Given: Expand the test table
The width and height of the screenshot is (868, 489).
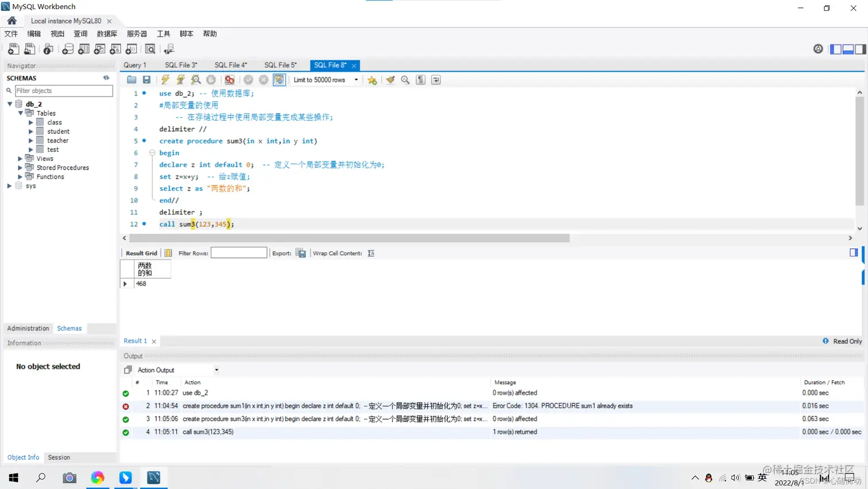Looking at the screenshot, I should (31, 149).
